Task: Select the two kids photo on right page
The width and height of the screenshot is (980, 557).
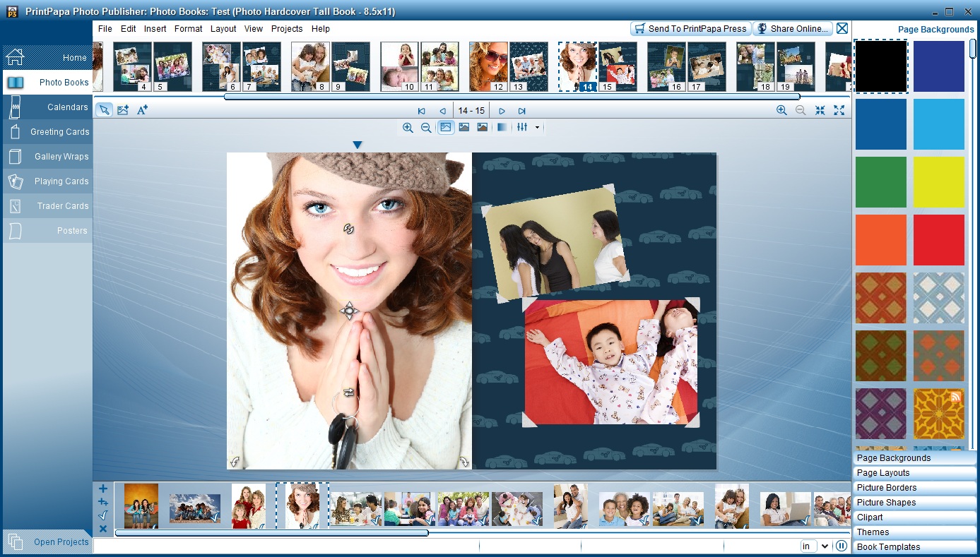Action: (611, 362)
